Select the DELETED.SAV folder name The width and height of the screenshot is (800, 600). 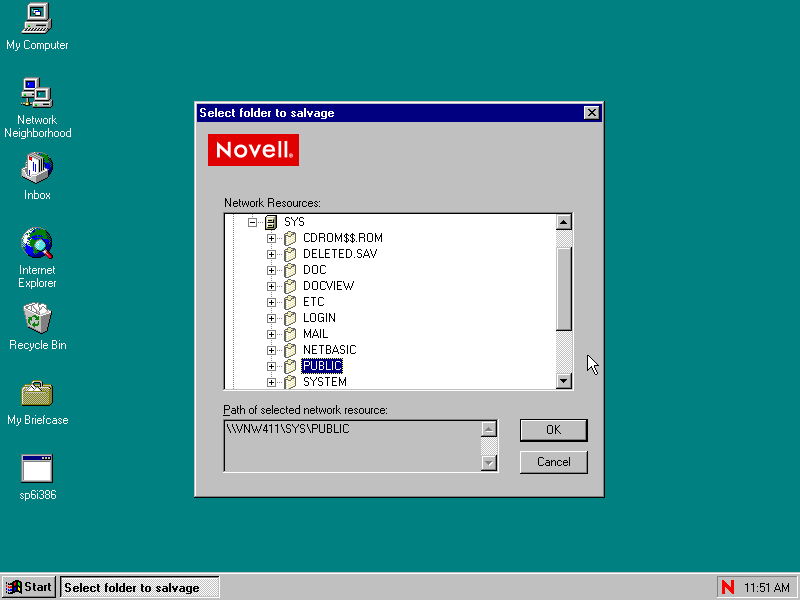pyautogui.click(x=340, y=254)
